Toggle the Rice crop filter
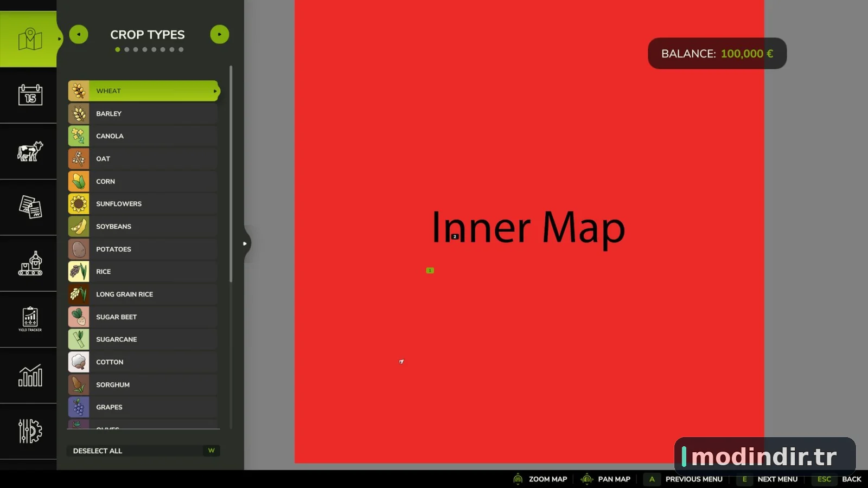This screenshot has width=868, height=488. [143, 272]
